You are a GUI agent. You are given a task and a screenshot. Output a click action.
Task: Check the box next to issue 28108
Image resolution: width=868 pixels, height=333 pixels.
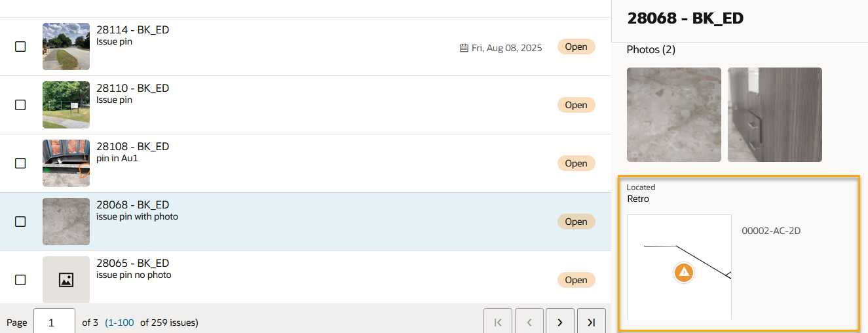[20, 163]
